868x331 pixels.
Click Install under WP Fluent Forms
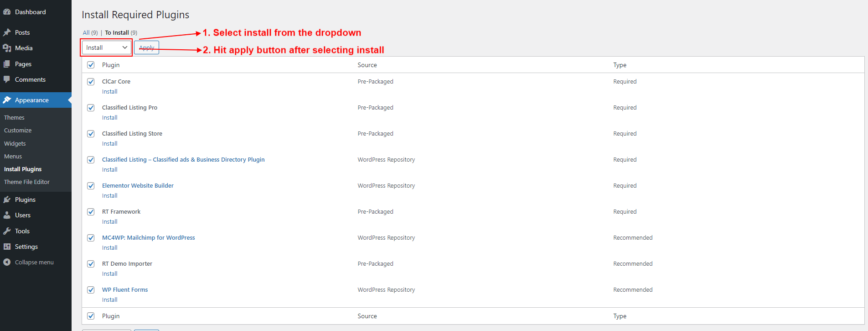(110, 299)
